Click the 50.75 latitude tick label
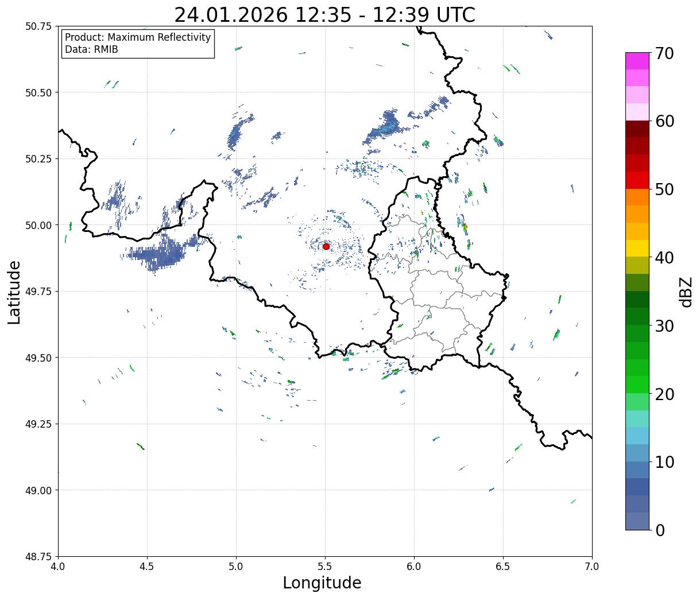 click(38, 26)
